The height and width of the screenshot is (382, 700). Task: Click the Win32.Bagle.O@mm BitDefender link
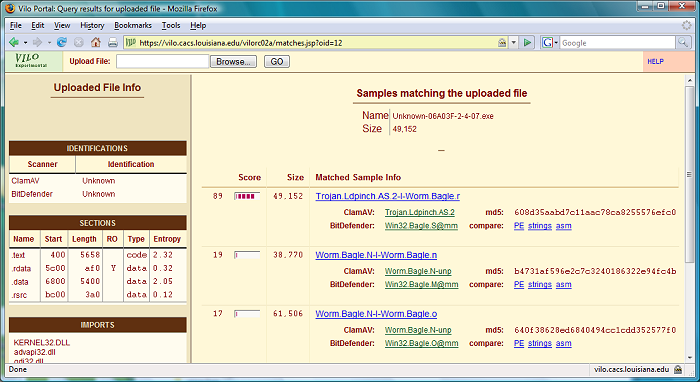(421, 343)
